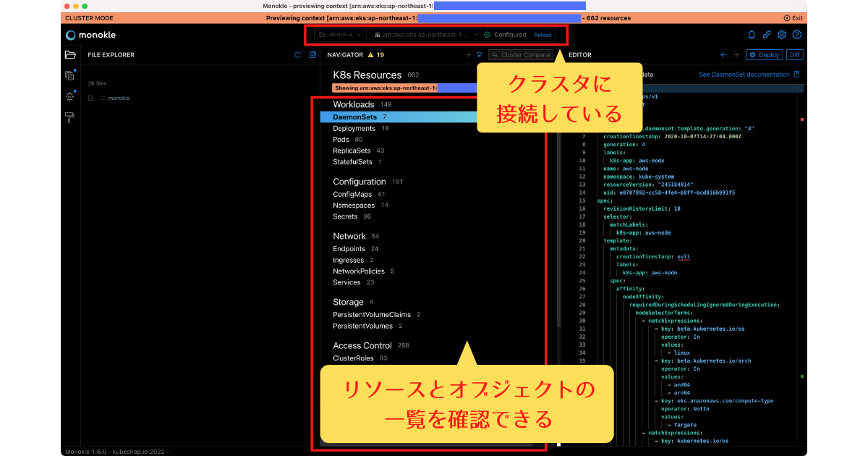
Task: Open the arn:aws:eks cluster context dropdown
Action: (427, 35)
